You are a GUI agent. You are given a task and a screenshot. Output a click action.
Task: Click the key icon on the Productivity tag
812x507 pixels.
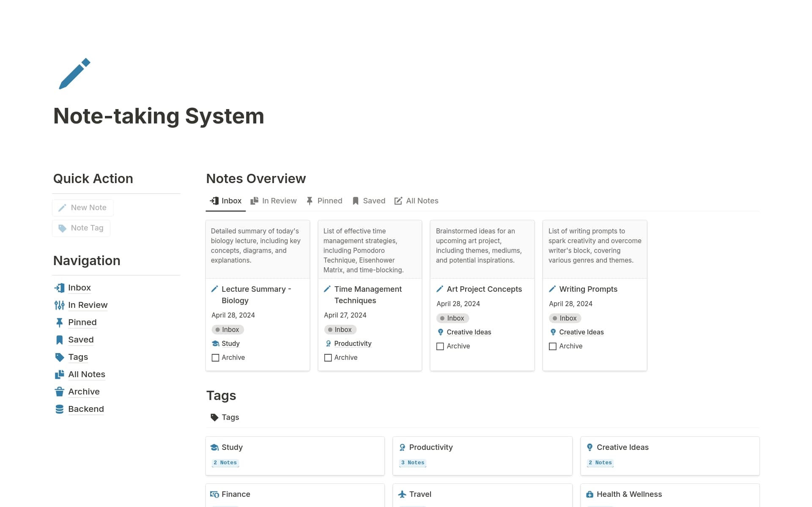tap(402, 447)
